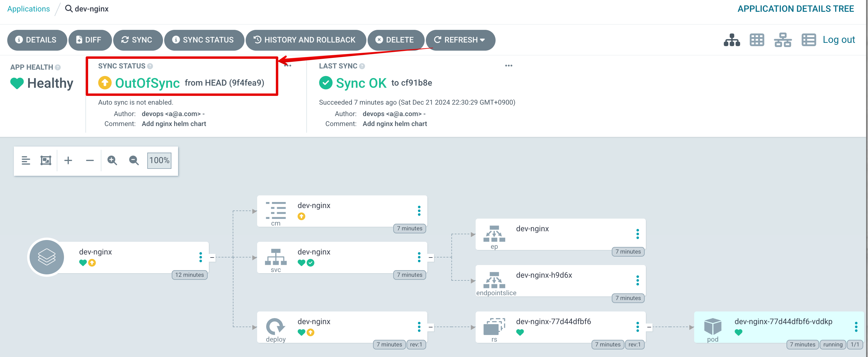
Task: Open menu on dev-nginx application node
Action: tap(200, 257)
